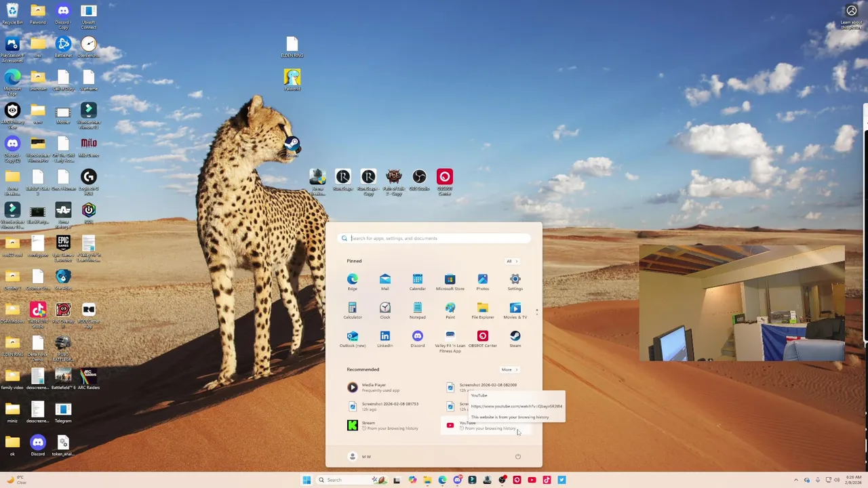This screenshot has height=488, width=868.
Task: Open the Calendar pinned app
Action: point(417,282)
